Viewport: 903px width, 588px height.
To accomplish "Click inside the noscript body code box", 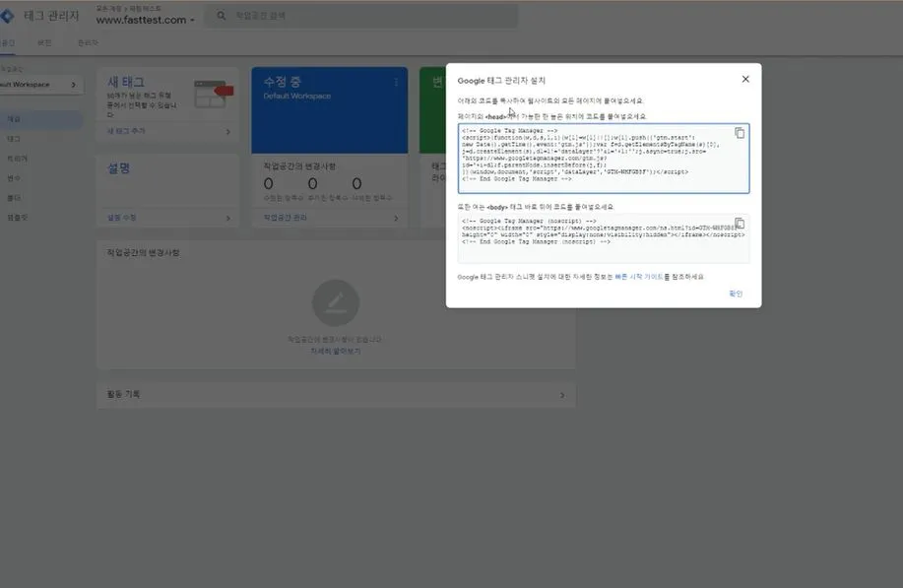I will click(604, 238).
